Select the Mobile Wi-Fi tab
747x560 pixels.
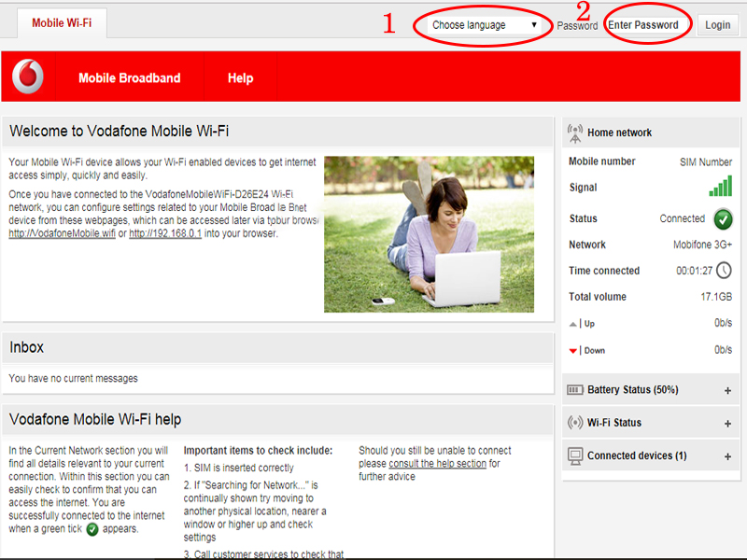point(62,23)
